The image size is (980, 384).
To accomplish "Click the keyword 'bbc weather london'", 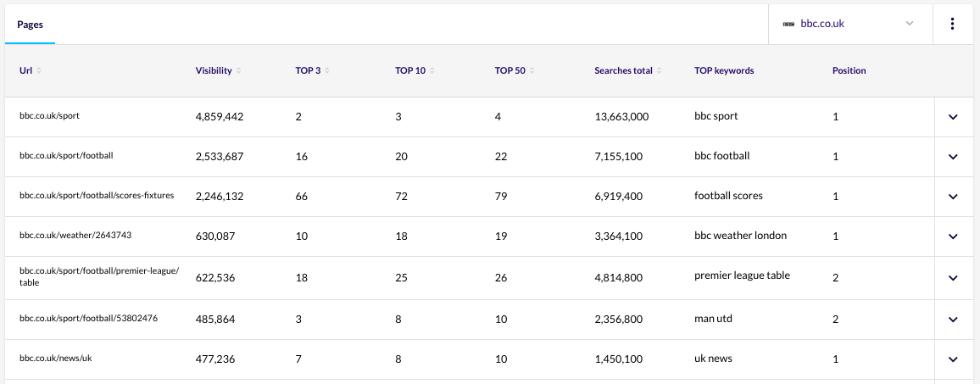I will pos(741,236).
